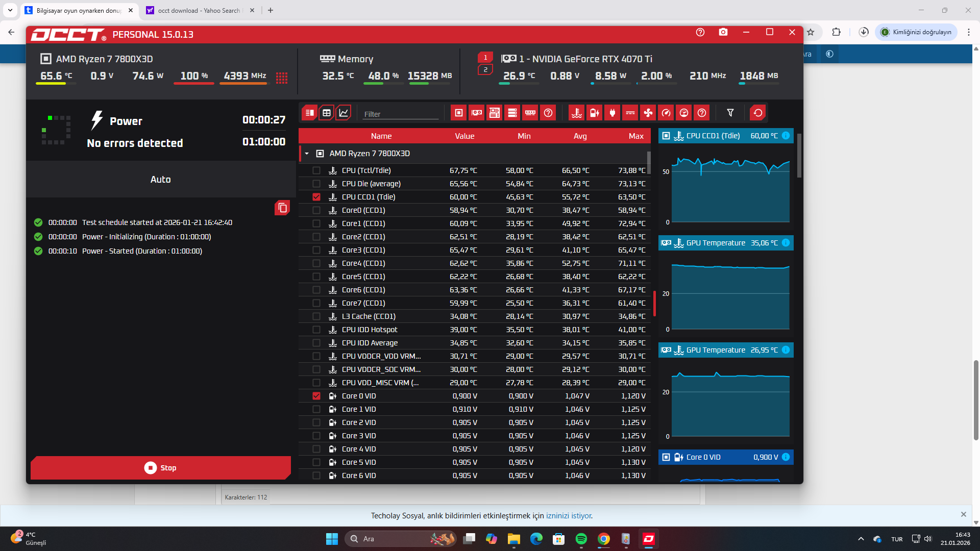Image resolution: width=980 pixels, height=551 pixels.
Task: Sort table by Value column header
Action: (x=464, y=136)
